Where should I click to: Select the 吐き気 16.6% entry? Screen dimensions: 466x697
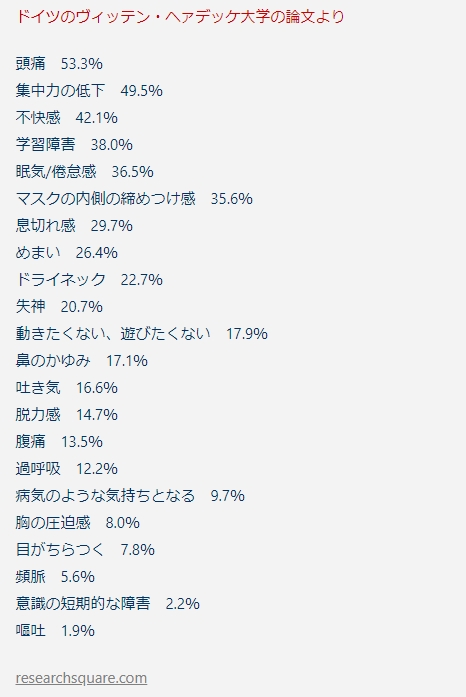coord(67,388)
